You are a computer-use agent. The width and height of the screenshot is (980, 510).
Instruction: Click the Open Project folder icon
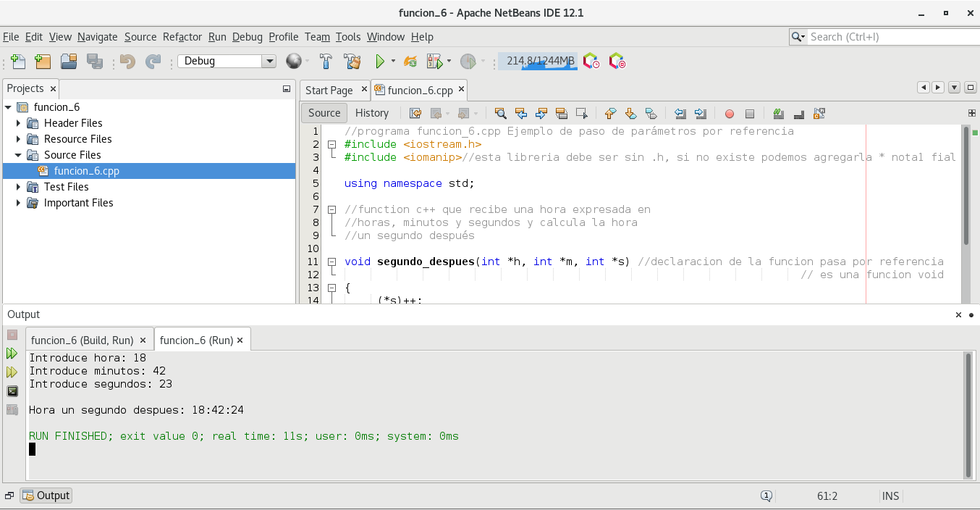pos(69,62)
